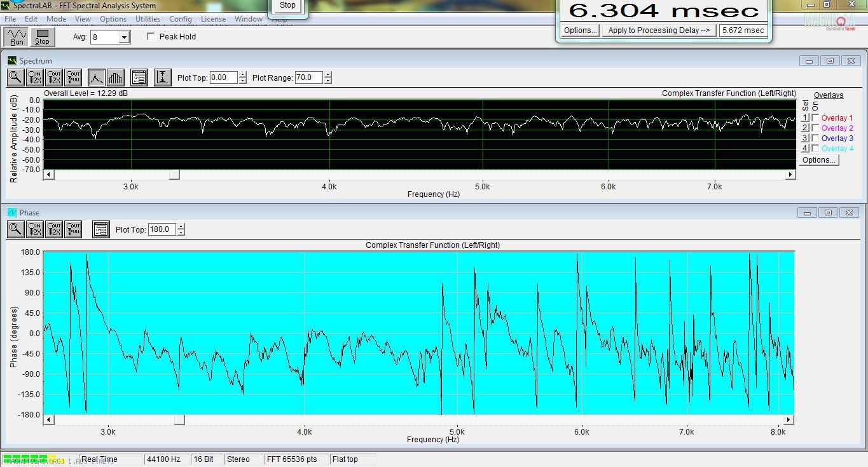The width and height of the screenshot is (868, 467).
Task: Click the Phase magnifier zoom tool
Action: [16, 229]
